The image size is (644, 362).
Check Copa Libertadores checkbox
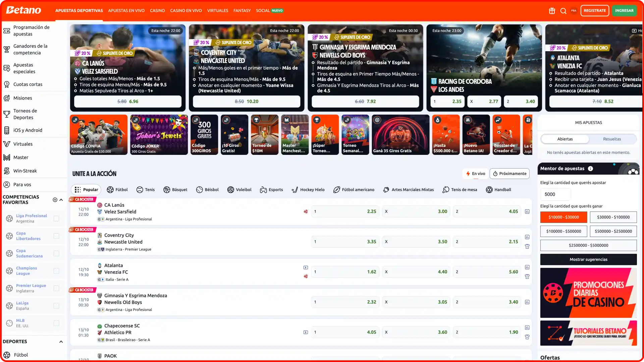(x=56, y=236)
